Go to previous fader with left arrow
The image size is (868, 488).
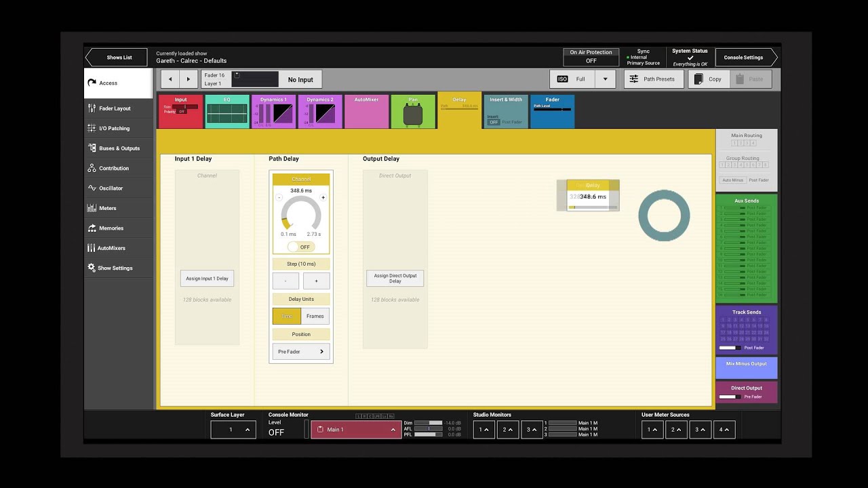[170, 79]
